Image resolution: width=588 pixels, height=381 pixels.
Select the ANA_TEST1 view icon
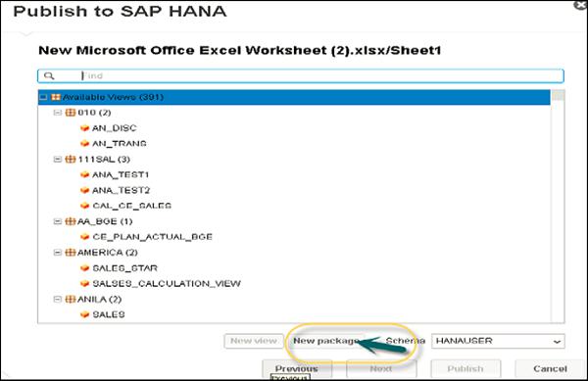coord(84,175)
